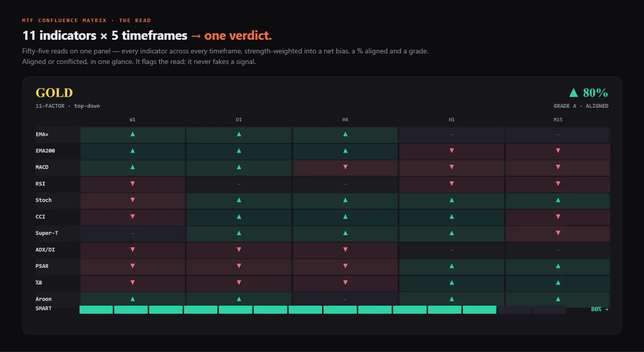Click the ADX/DI H1 neutral dash cell
The image size is (644, 352).
click(x=452, y=249)
